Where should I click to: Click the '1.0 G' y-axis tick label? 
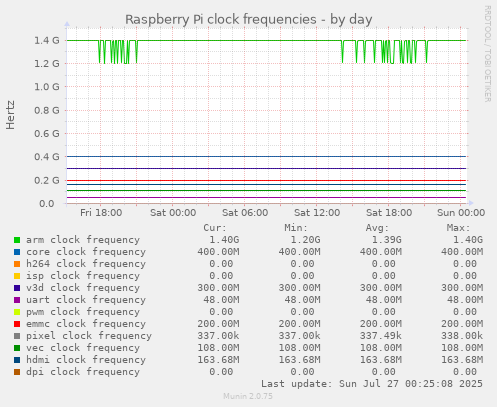coord(47,87)
